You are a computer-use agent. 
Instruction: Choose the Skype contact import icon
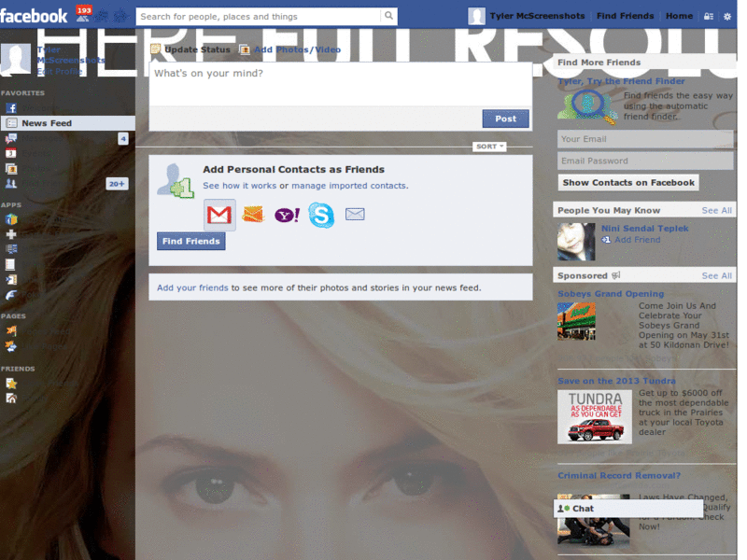pyautogui.click(x=321, y=215)
